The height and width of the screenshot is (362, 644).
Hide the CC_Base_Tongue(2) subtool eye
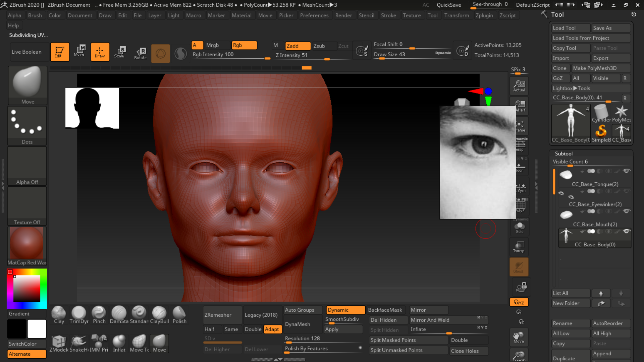(x=626, y=171)
